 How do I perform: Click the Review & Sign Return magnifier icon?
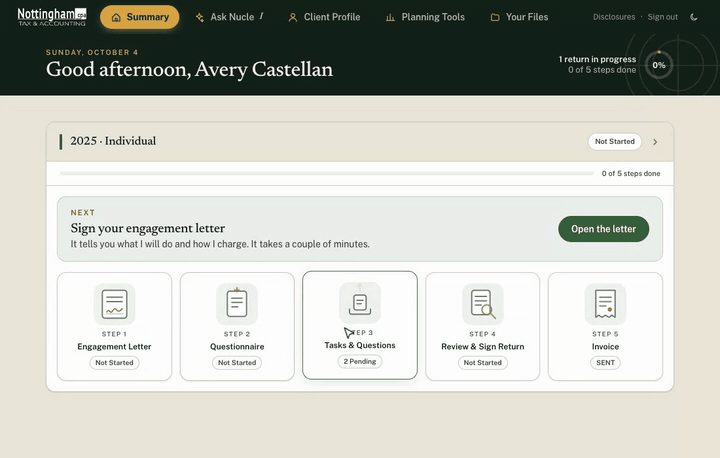[483, 304]
